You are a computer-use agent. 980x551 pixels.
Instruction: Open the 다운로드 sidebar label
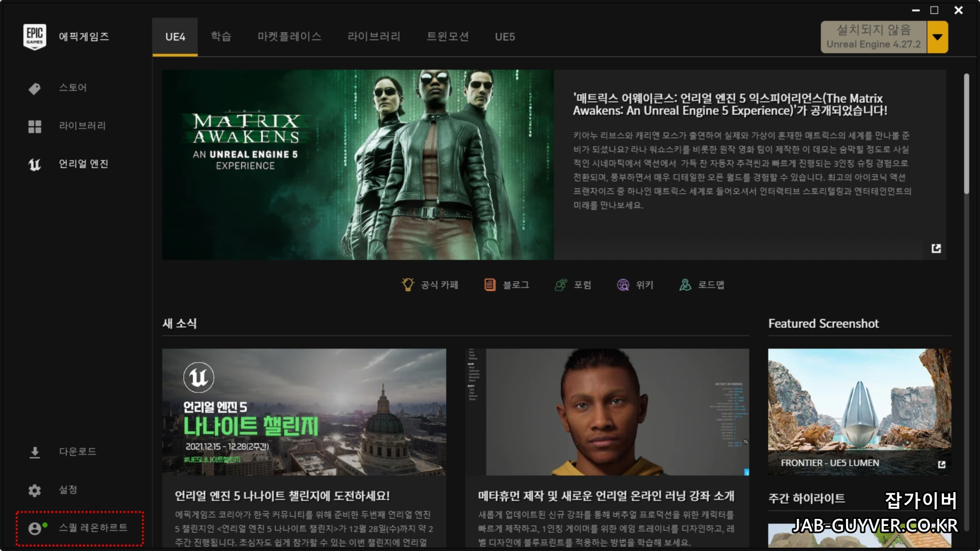tap(78, 452)
